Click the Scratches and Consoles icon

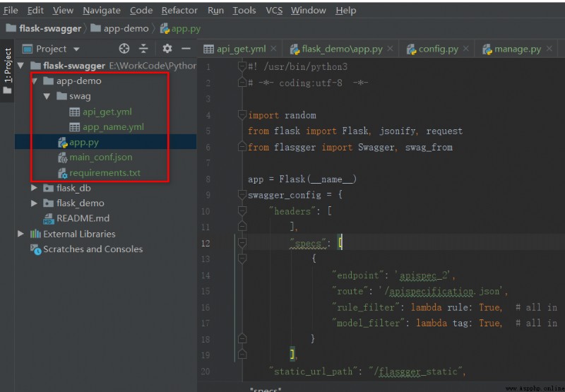pos(36,249)
